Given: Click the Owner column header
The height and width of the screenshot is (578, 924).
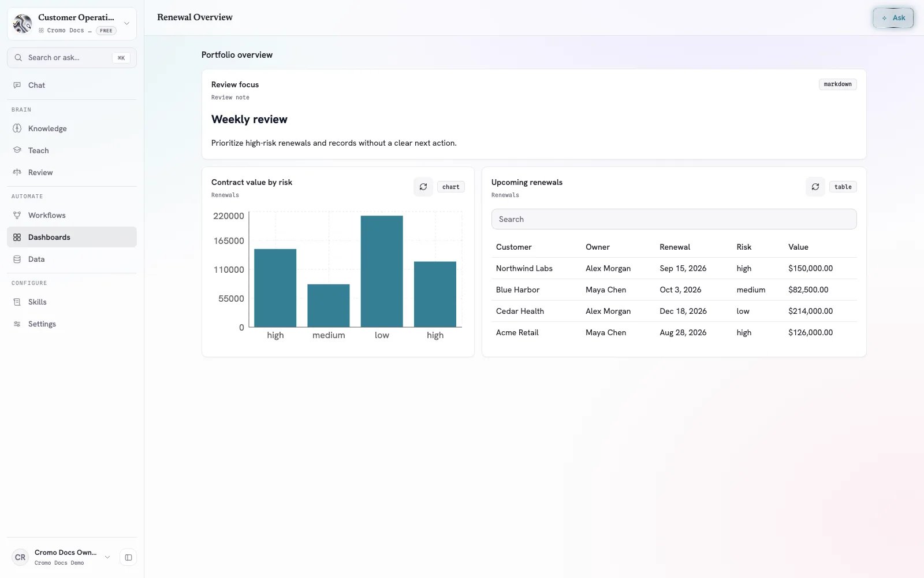Looking at the screenshot, I should pos(598,247).
